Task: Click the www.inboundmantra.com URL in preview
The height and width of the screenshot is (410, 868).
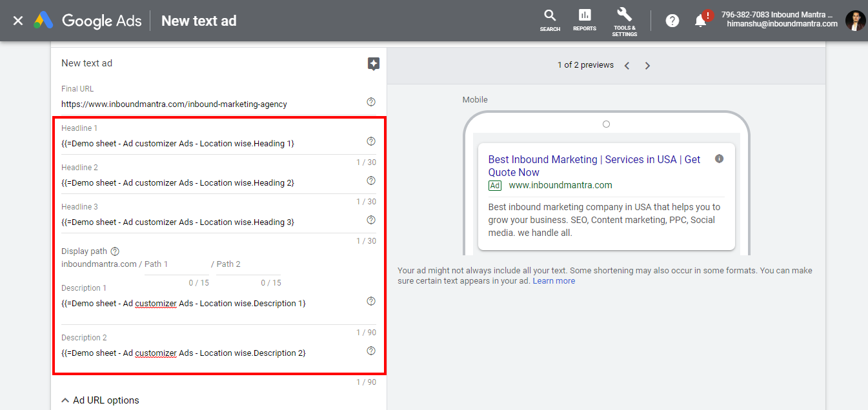Action: (x=560, y=186)
